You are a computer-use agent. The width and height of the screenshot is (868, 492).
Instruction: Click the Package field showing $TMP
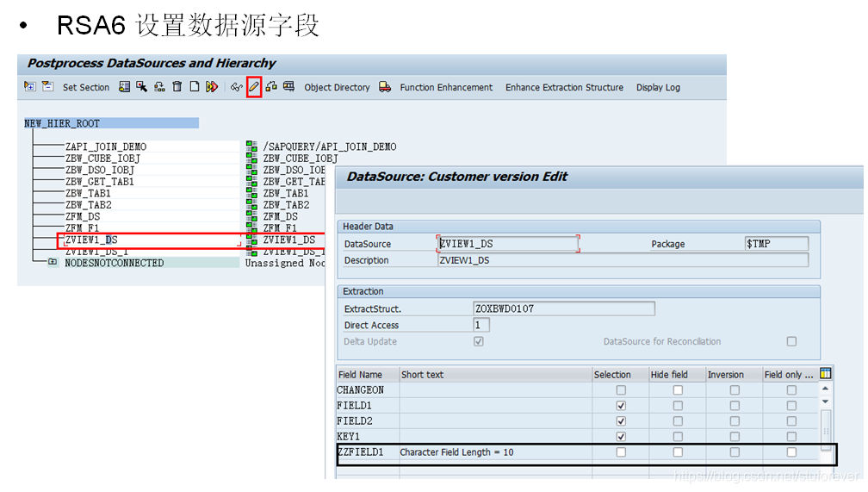coord(777,244)
